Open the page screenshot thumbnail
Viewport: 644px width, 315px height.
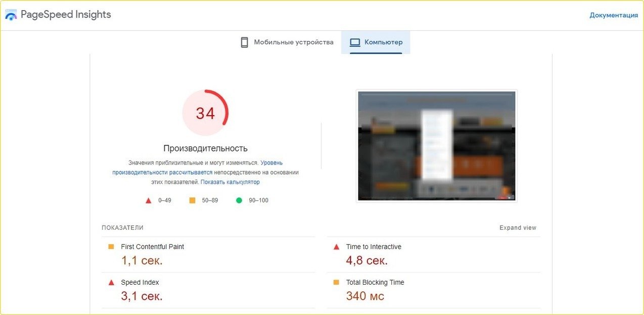[x=437, y=146]
